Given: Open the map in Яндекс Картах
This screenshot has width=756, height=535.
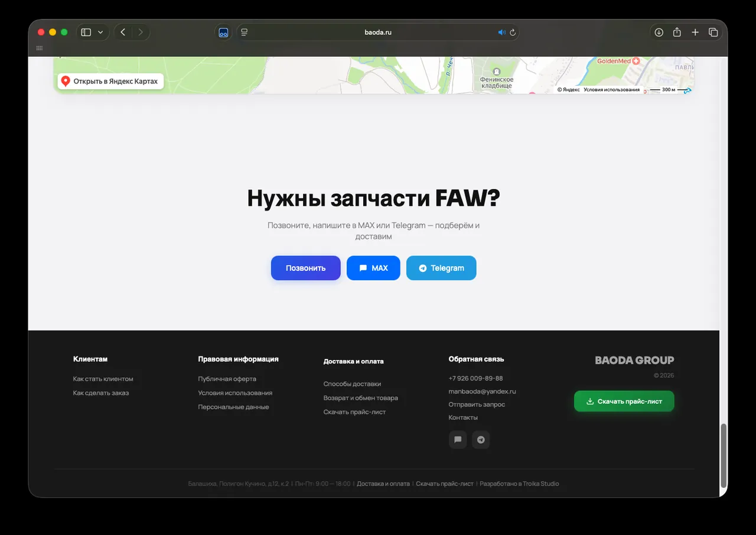Looking at the screenshot, I should 110,81.
